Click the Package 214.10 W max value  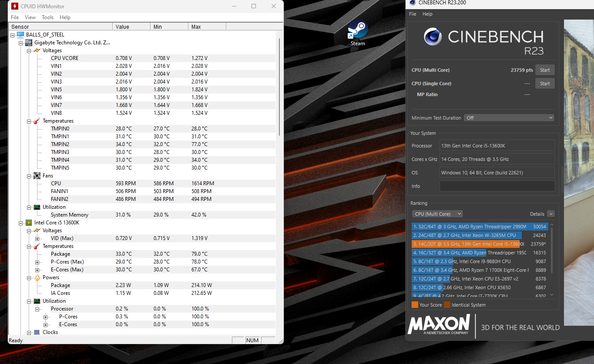pyautogui.click(x=201, y=285)
